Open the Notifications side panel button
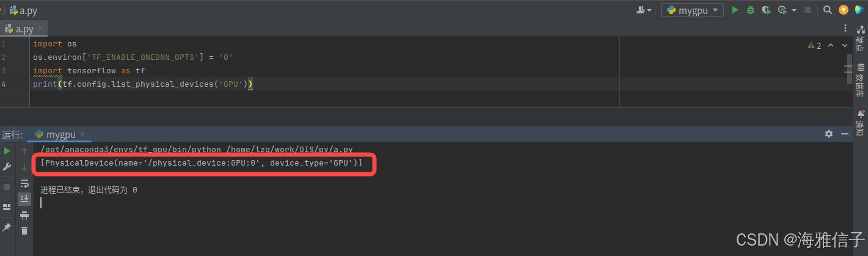 click(860, 123)
